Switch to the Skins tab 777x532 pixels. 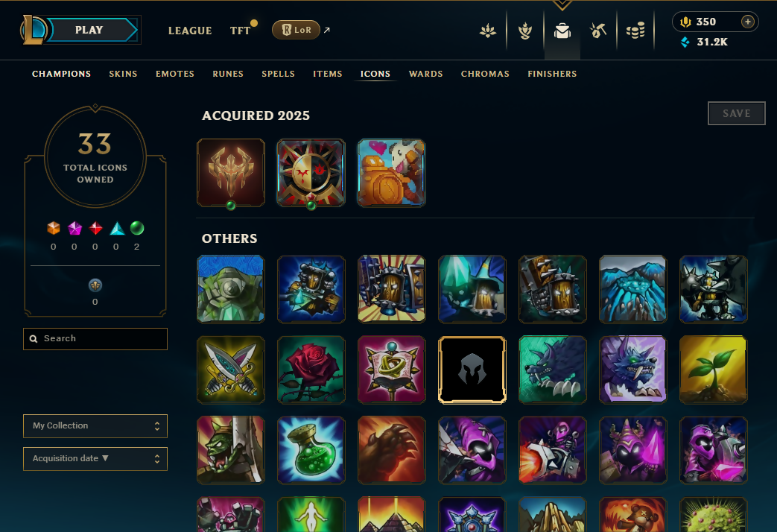(x=123, y=74)
